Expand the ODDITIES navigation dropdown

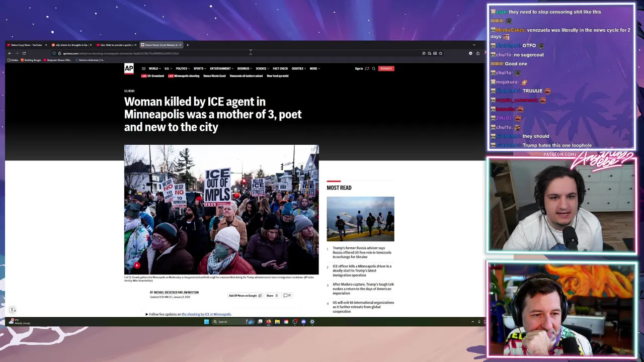click(x=299, y=68)
